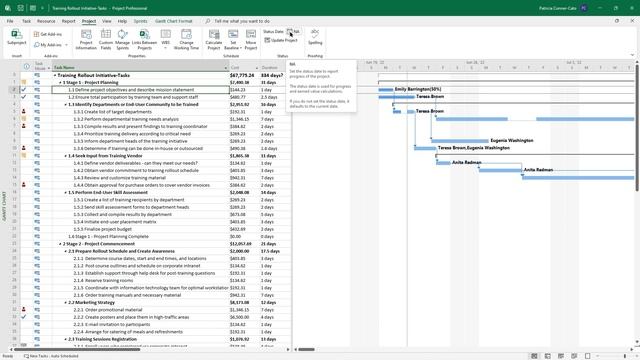The height and width of the screenshot is (360, 640).
Task: Switch to the Task ribbon tab
Action: [26, 21]
